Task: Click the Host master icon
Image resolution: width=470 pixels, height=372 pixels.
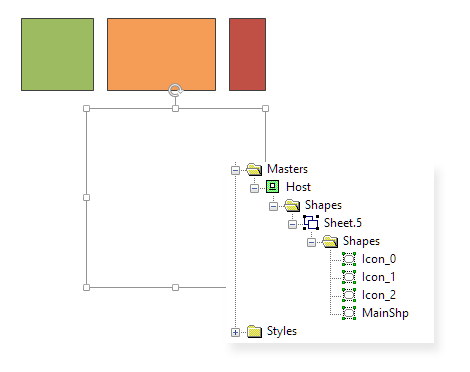Action: coord(272,187)
